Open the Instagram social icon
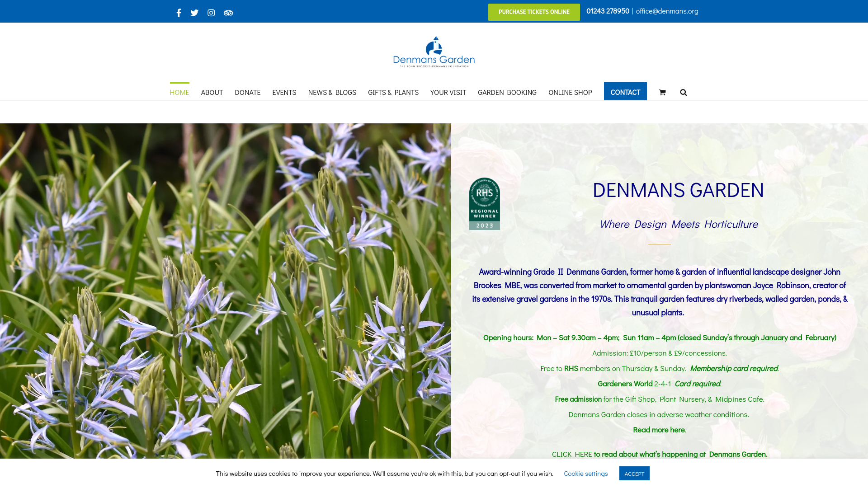The height and width of the screenshot is (488, 868). 211,13
